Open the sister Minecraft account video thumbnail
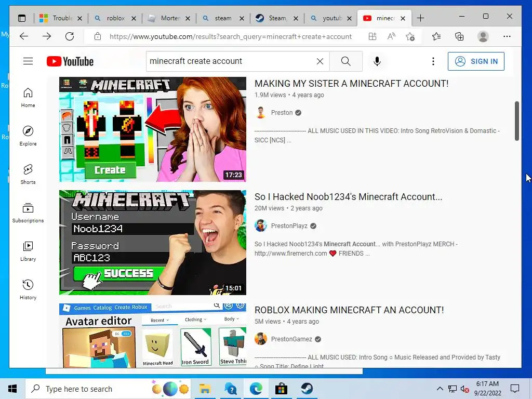Screen dimensions: 532x399 153,129
